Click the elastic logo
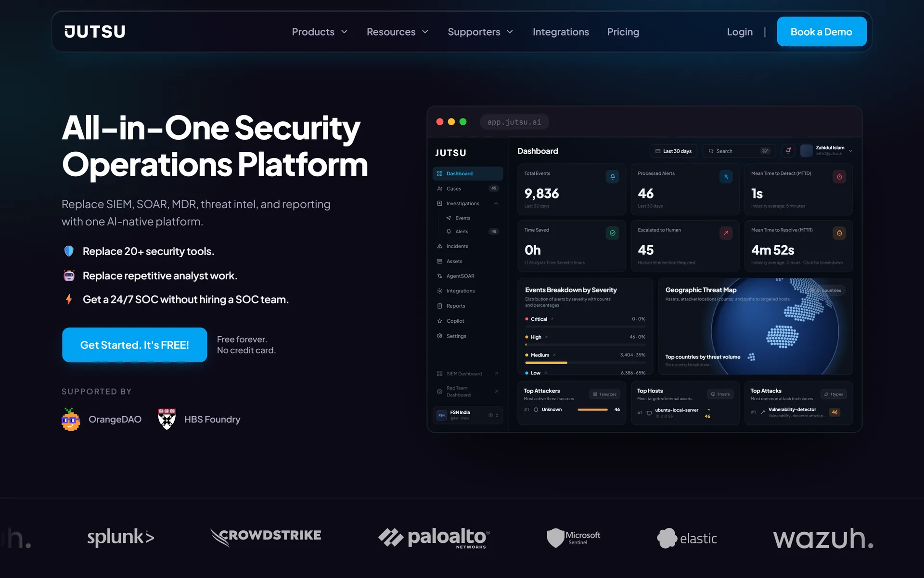Viewport: 924px width, 578px height. (687, 538)
